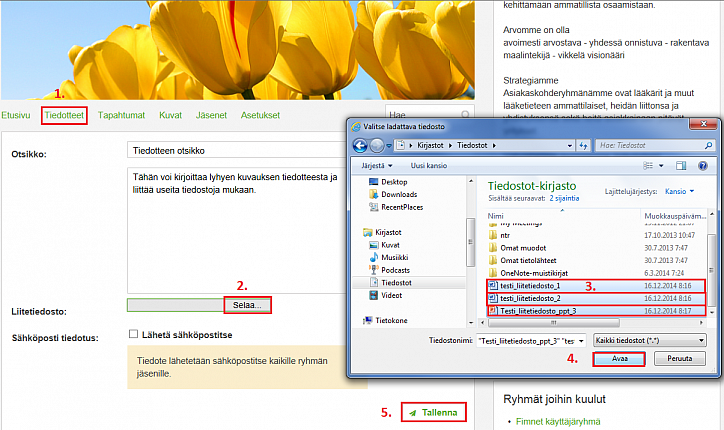Screen dimensions: 724x430
Task: Click the Otsikko title input field
Action: [x=238, y=151]
